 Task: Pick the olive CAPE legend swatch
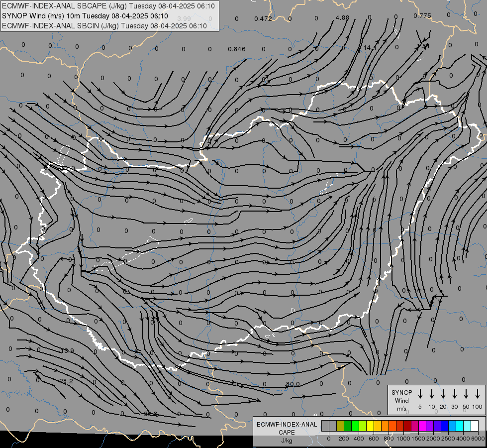coord(340,426)
